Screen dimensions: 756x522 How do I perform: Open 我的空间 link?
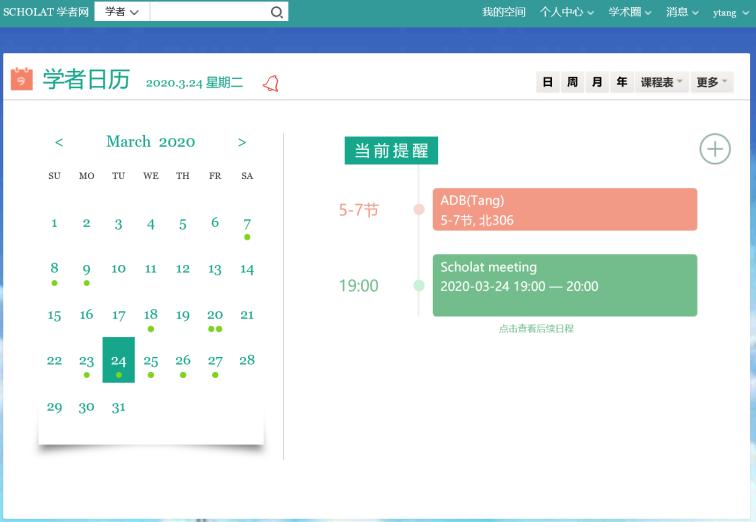[503, 12]
